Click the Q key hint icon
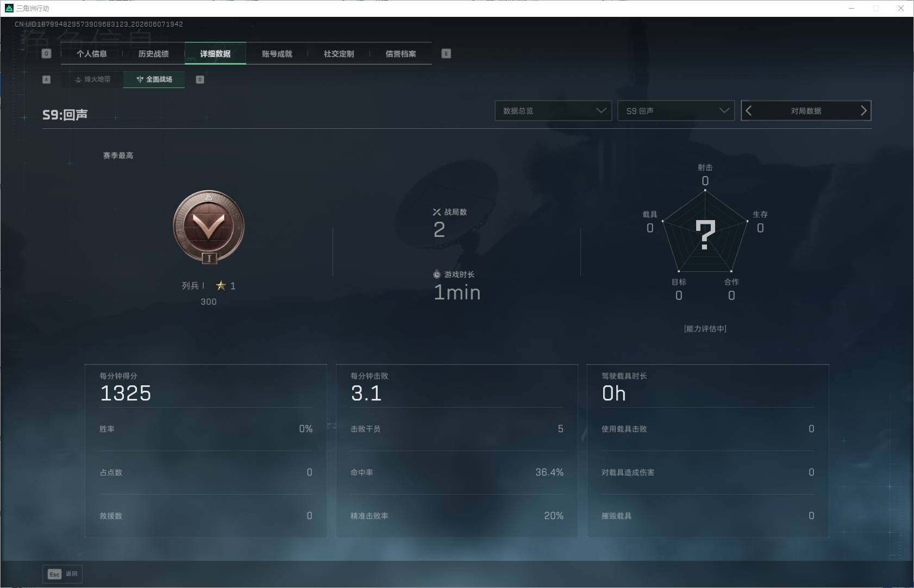914x588 pixels. click(46, 54)
